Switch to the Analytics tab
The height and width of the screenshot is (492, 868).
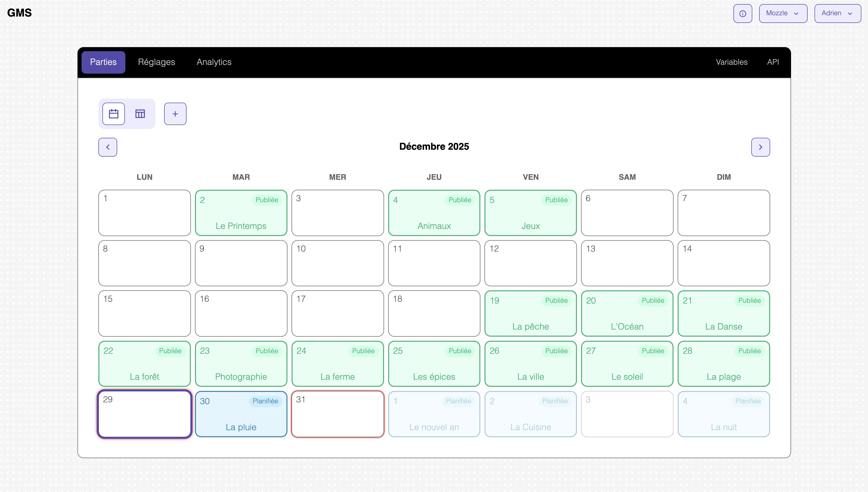[x=214, y=62]
